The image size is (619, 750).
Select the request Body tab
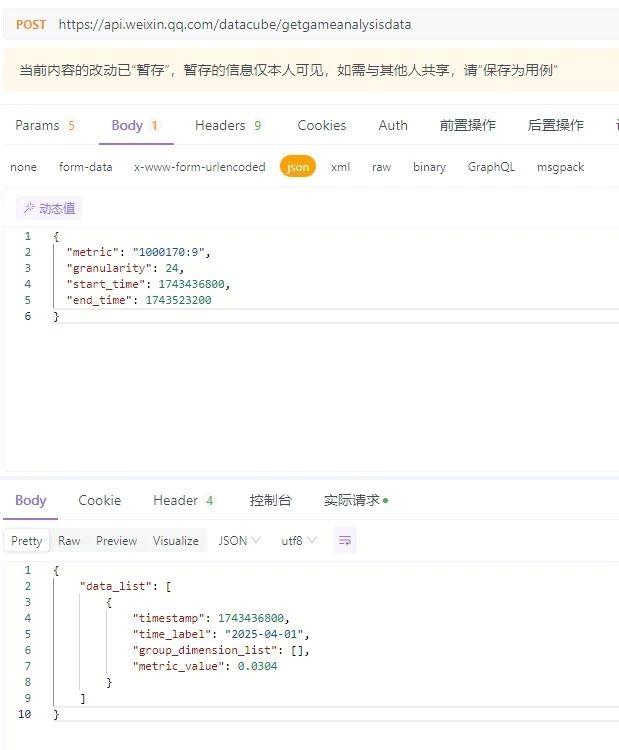tap(136, 125)
